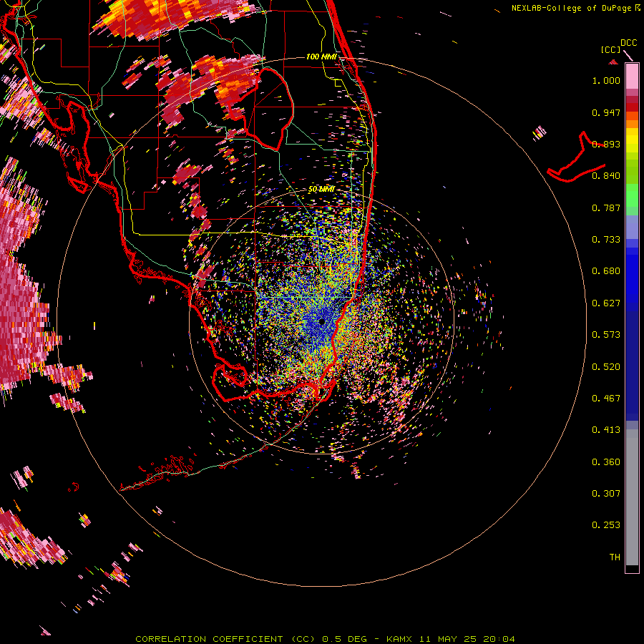The image size is (644, 644).
Task: Click the 0.413 value on color scale
Action: (606, 430)
